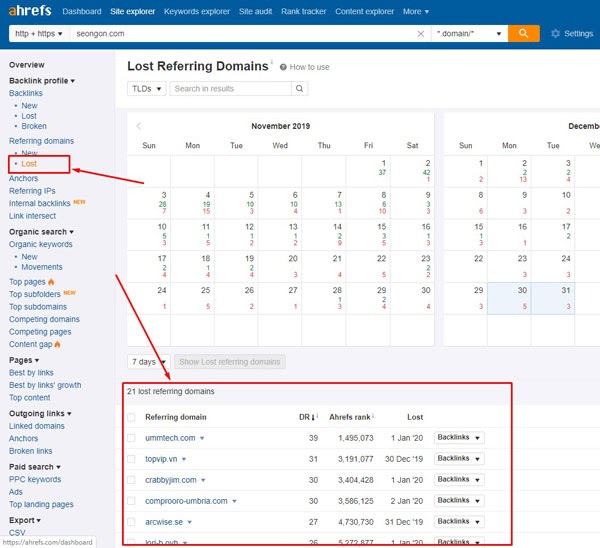This screenshot has height=548, width=600.
Task: Open Referring domains in the sidebar
Action: (41, 141)
